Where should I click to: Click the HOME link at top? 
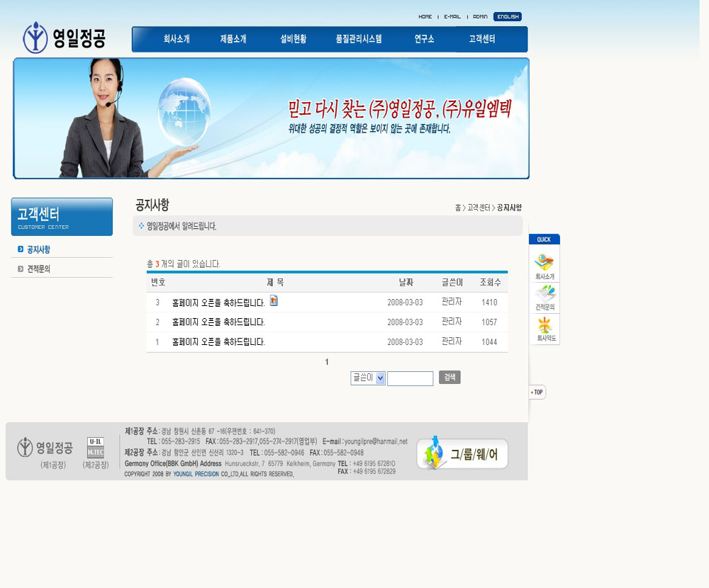coord(425,16)
